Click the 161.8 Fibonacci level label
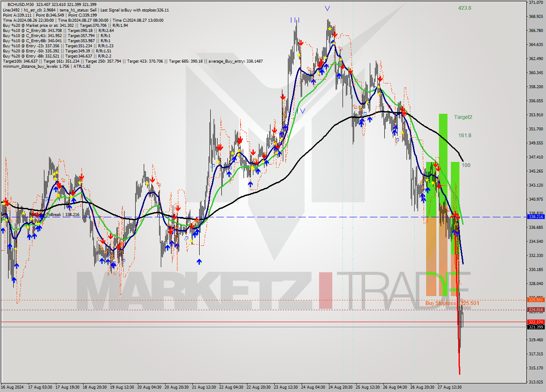 click(465, 135)
